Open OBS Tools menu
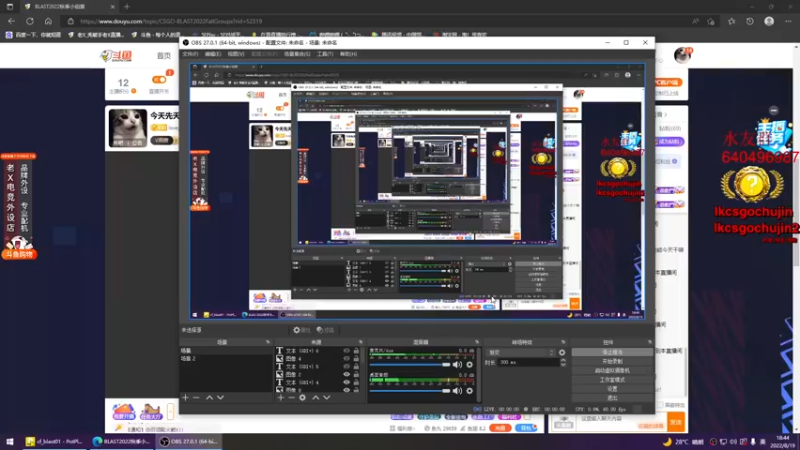This screenshot has height=450, width=800. point(325,54)
